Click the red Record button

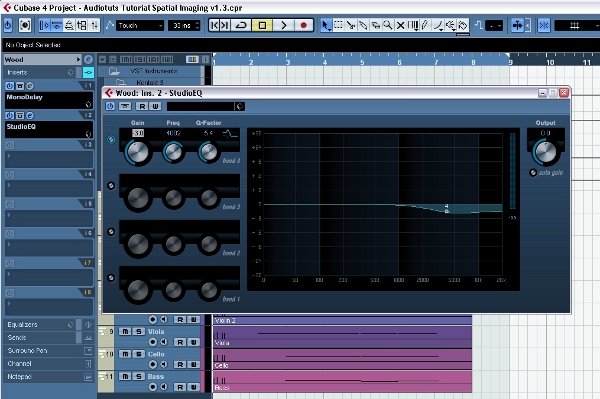tap(304, 26)
